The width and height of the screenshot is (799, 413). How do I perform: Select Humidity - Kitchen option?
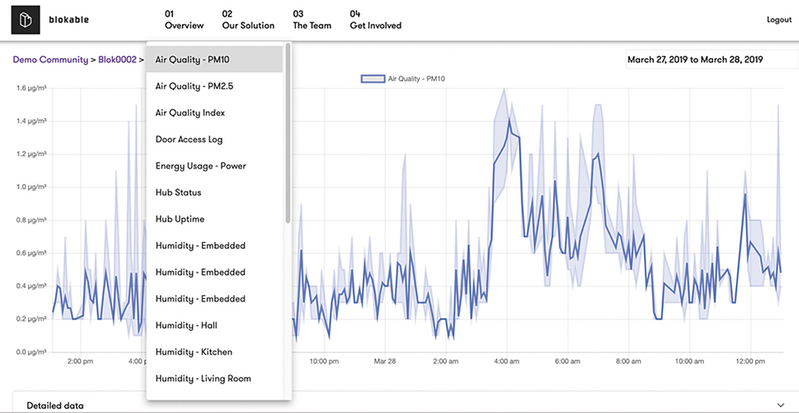215,352
